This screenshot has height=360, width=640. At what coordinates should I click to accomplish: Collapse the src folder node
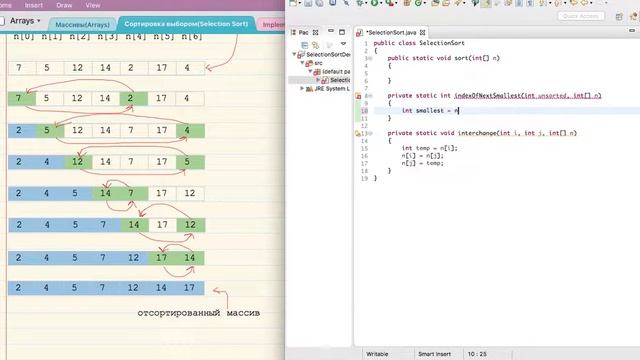[302, 63]
